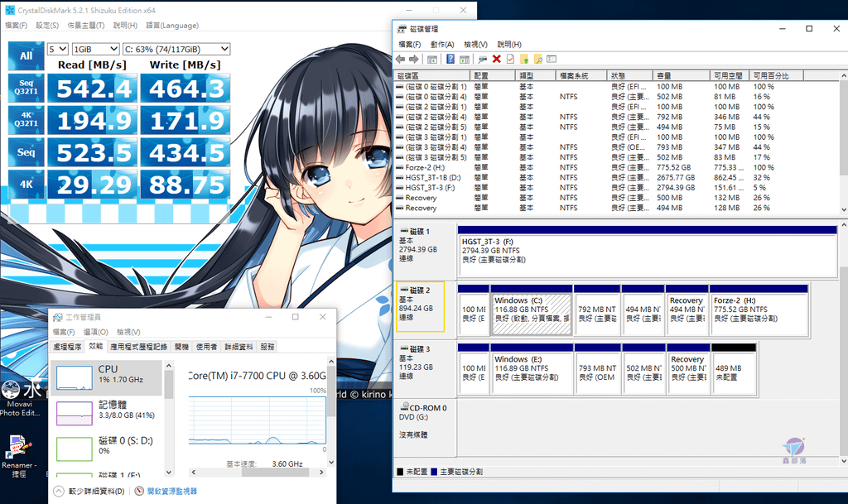Sort by 容量 column header

(682, 75)
